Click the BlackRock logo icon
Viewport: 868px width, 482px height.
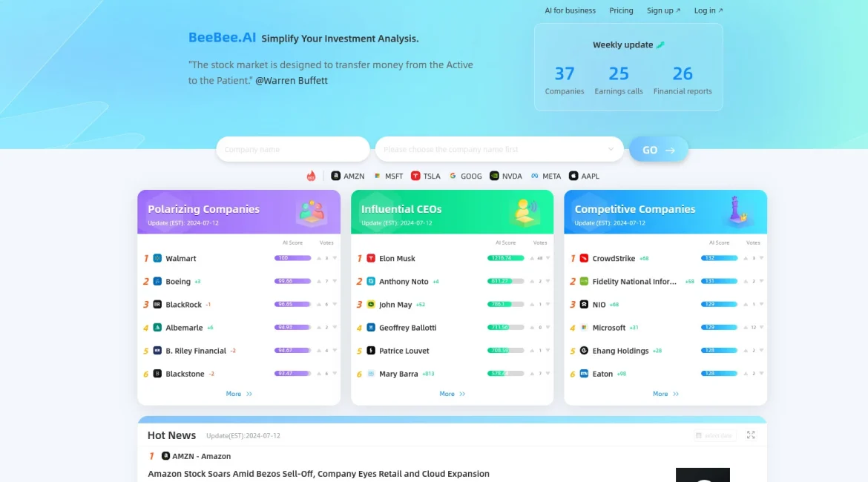[x=157, y=304]
